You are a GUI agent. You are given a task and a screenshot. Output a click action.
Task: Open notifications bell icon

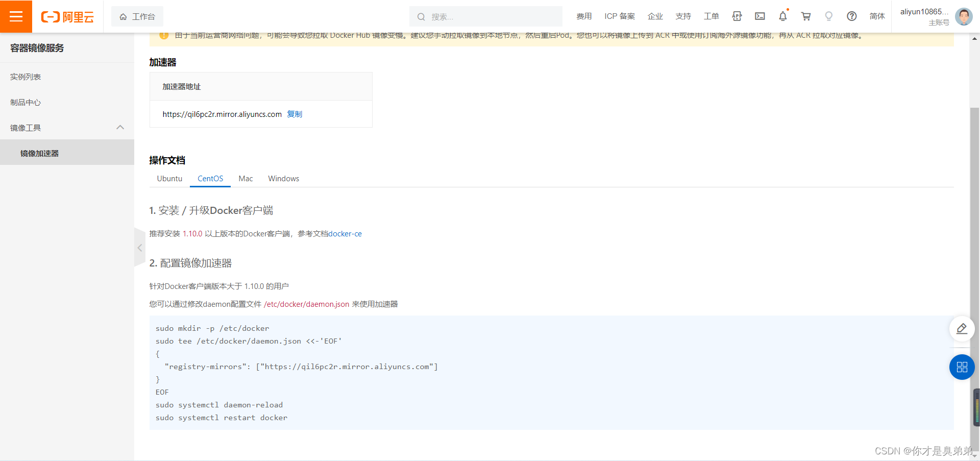(783, 16)
